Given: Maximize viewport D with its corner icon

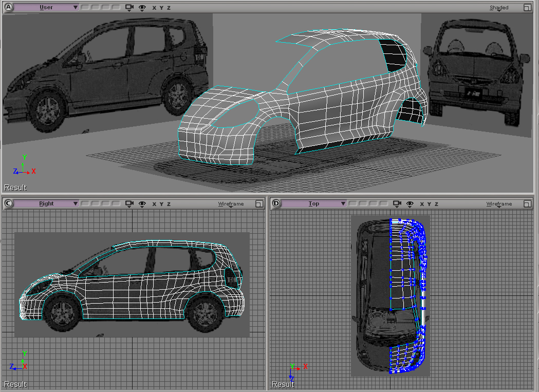Looking at the screenshot, I should 527,204.
